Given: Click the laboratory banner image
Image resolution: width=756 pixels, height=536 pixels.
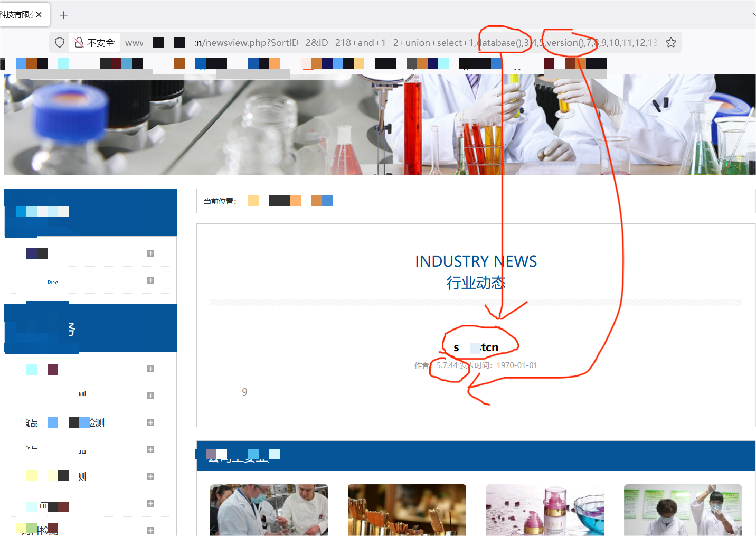Looking at the screenshot, I should 380,125.
